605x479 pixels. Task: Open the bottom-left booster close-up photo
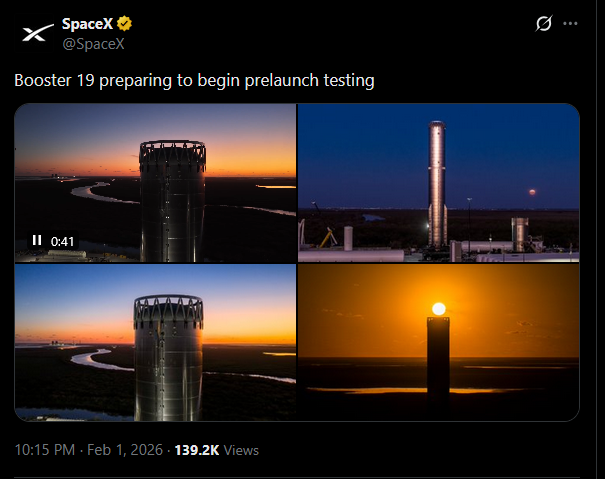point(155,342)
